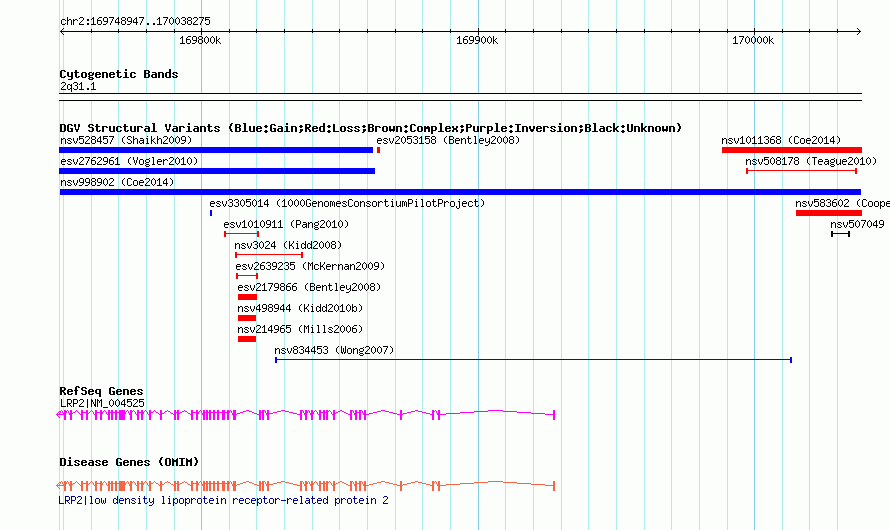The height and width of the screenshot is (530, 890).
Task: Click the nsv528457 (Shaikh2009) label
Action: tap(126, 140)
